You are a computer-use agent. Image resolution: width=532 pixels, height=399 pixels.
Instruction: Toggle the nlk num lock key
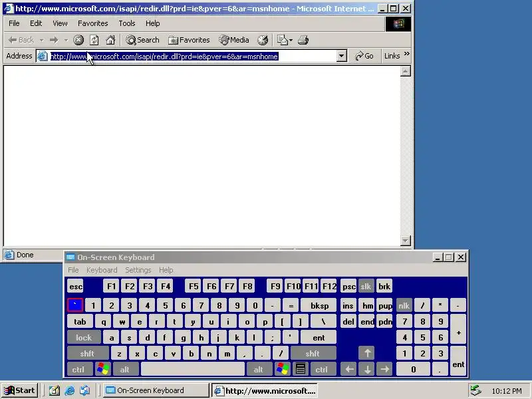(404, 305)
